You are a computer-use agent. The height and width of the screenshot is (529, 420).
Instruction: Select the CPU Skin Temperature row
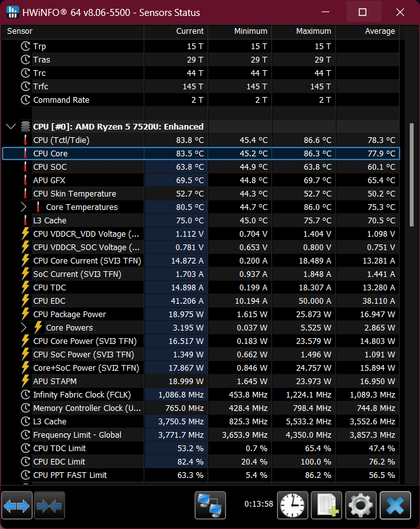[201, 193]
